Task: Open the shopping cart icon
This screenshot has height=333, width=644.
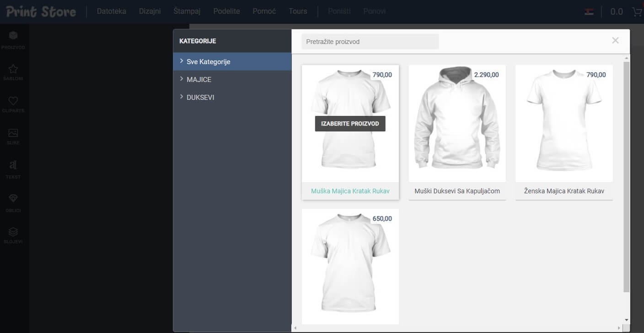Action: pos(637,11)
